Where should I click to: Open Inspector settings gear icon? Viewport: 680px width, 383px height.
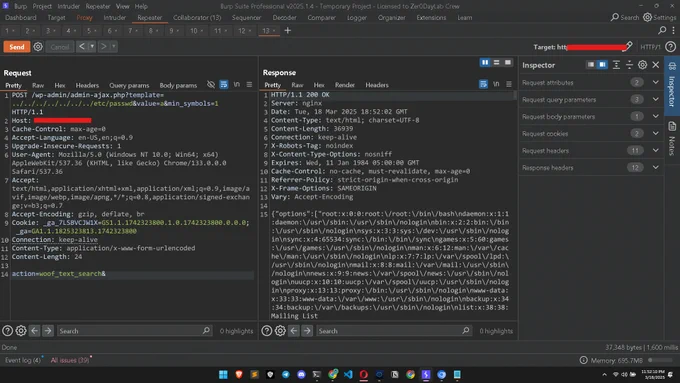(642, 65)
